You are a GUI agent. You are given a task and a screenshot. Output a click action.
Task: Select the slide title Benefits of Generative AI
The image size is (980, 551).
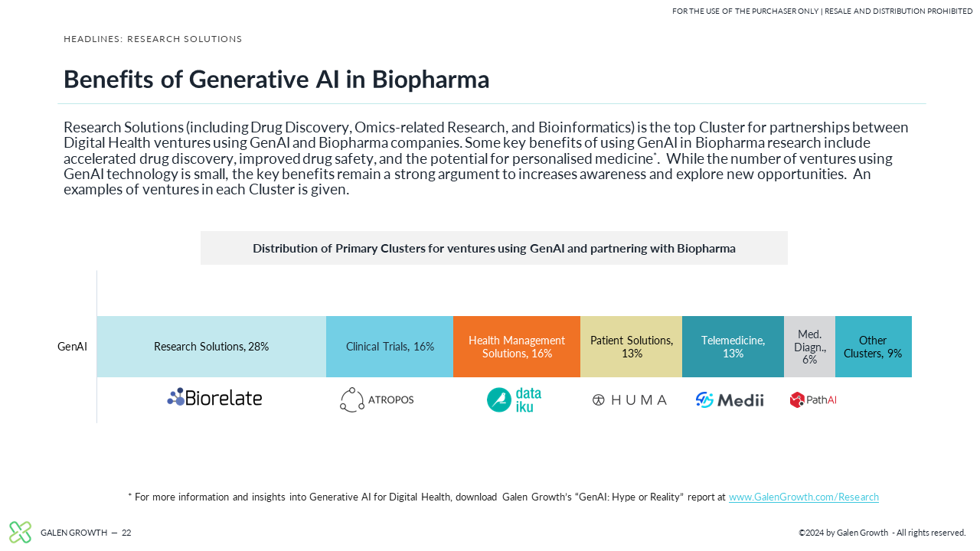pos(276,80)
